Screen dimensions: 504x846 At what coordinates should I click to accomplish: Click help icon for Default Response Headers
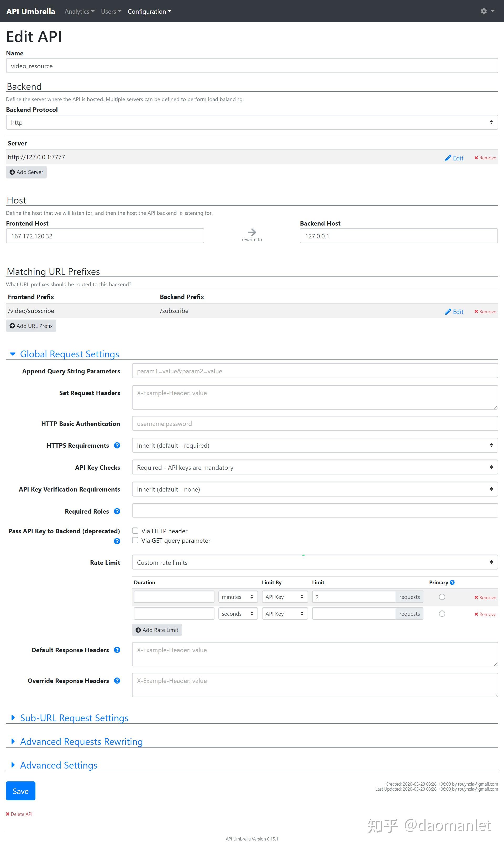pyautogui.click(x=117, y=650)
